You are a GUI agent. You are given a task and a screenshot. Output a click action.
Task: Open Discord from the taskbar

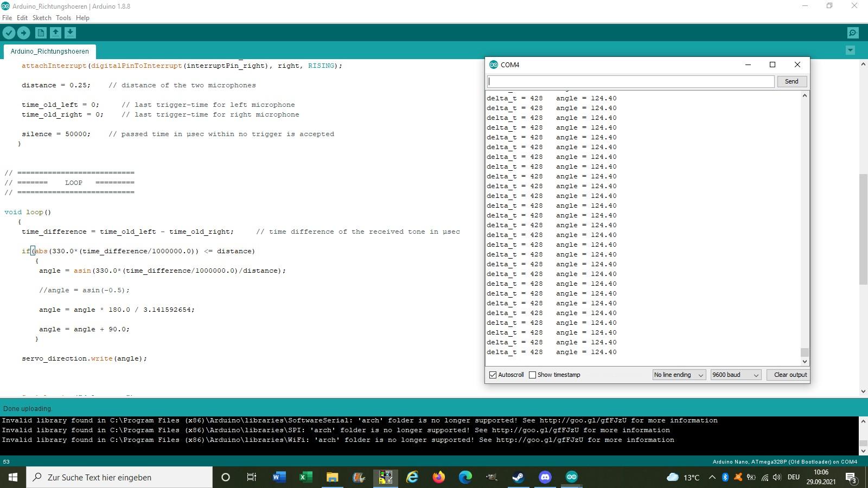pyautogui.click(x=545, y=477)
